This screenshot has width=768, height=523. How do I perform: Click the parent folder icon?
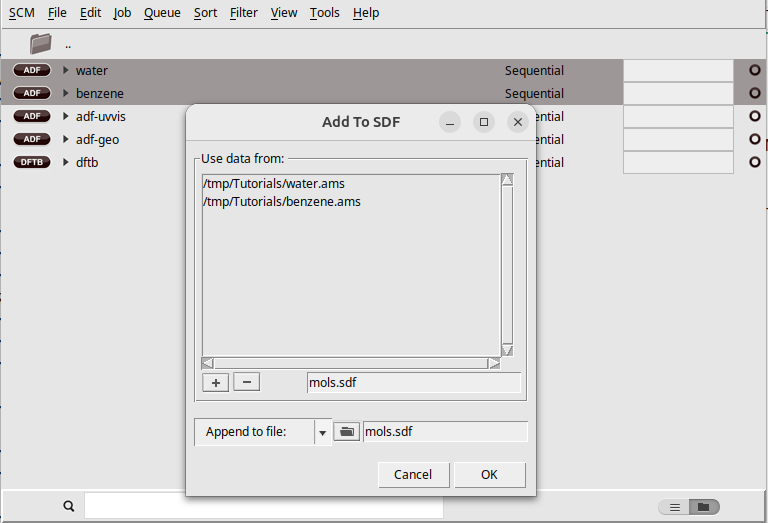click(x=40, y=43)
